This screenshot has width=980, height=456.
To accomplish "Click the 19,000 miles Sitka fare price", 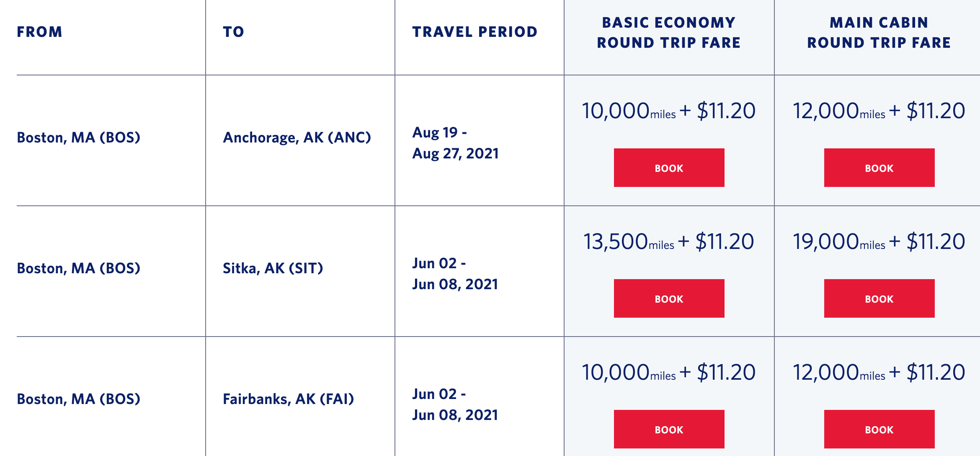I will [879, 242].
